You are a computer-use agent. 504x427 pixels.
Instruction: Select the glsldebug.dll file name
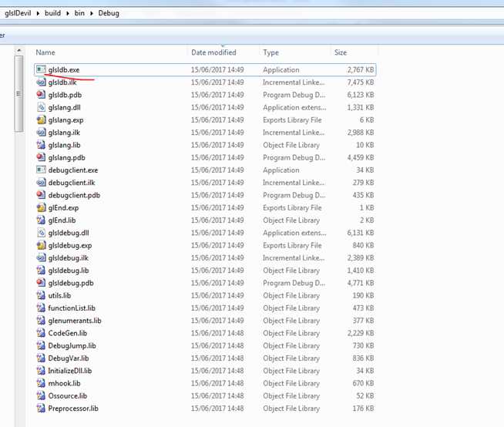69,233
